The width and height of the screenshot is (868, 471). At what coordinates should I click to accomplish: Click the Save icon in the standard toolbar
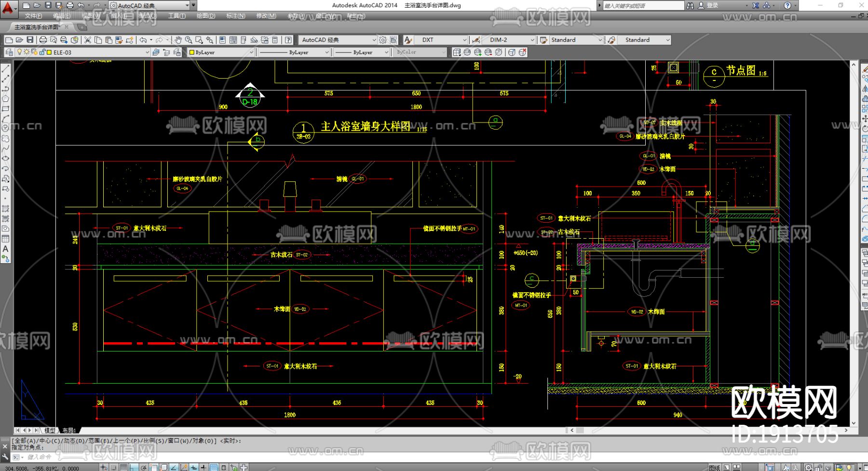pos(30,40)
